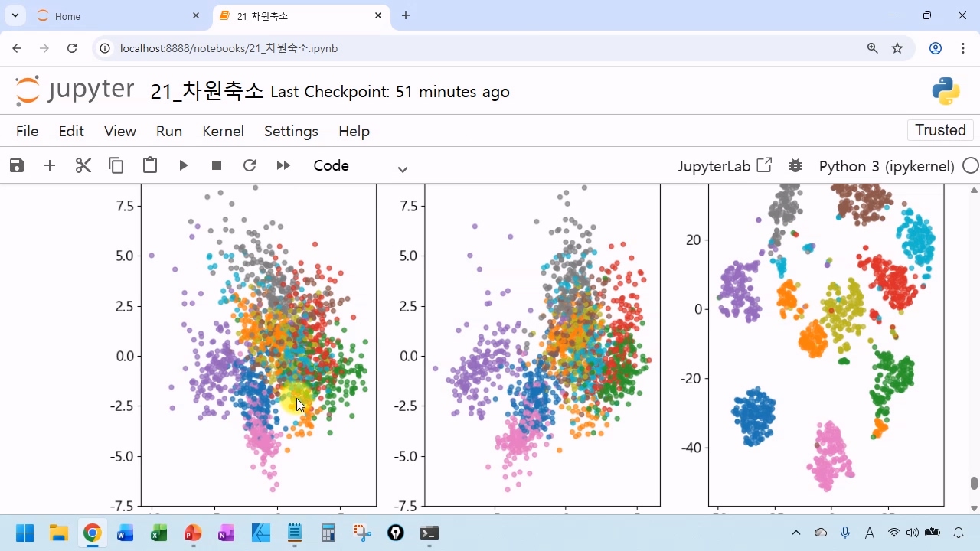The width and height of the screenshot is (980, 551).
Task: Paste cell from clipboard
Action: point(150,165)
